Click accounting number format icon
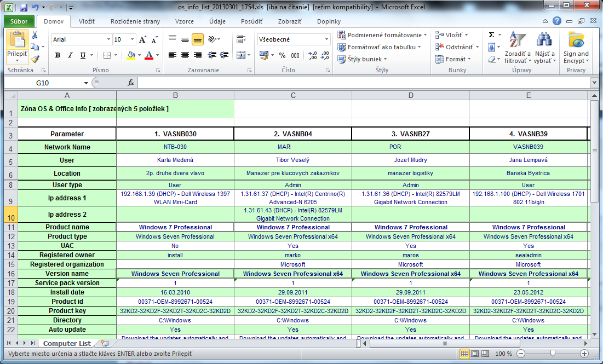This screenshot has height=364, width=603. coord(264,55)
